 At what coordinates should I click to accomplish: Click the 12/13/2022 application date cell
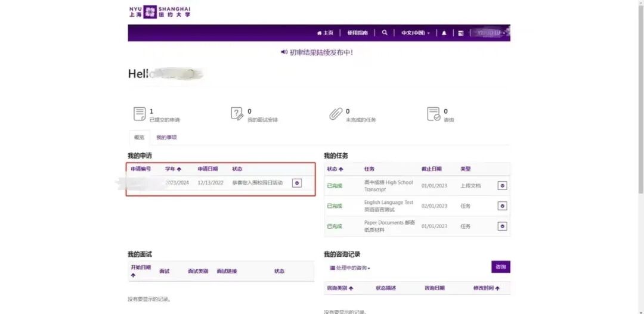pyautogui.click(x=210, y=183)
